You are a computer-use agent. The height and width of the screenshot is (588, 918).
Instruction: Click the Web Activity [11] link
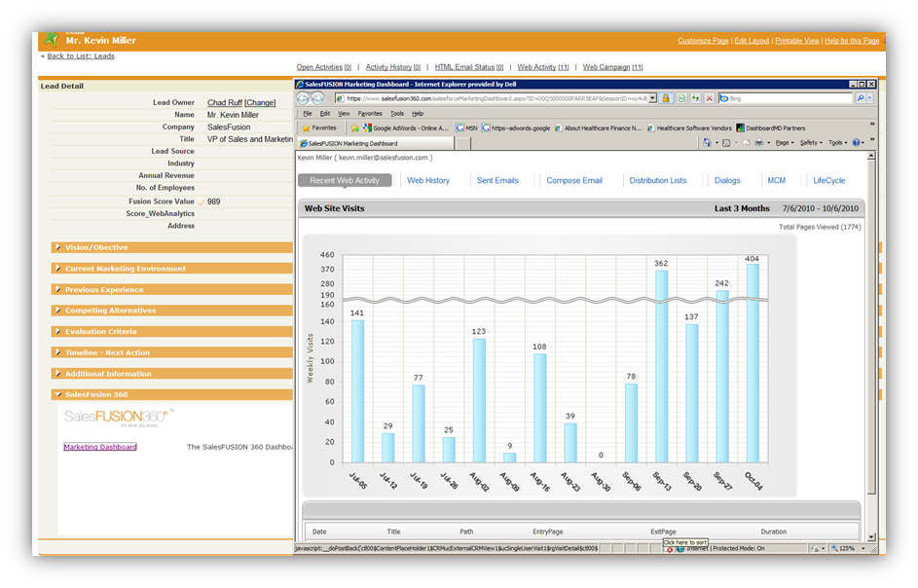pos(543,67)
